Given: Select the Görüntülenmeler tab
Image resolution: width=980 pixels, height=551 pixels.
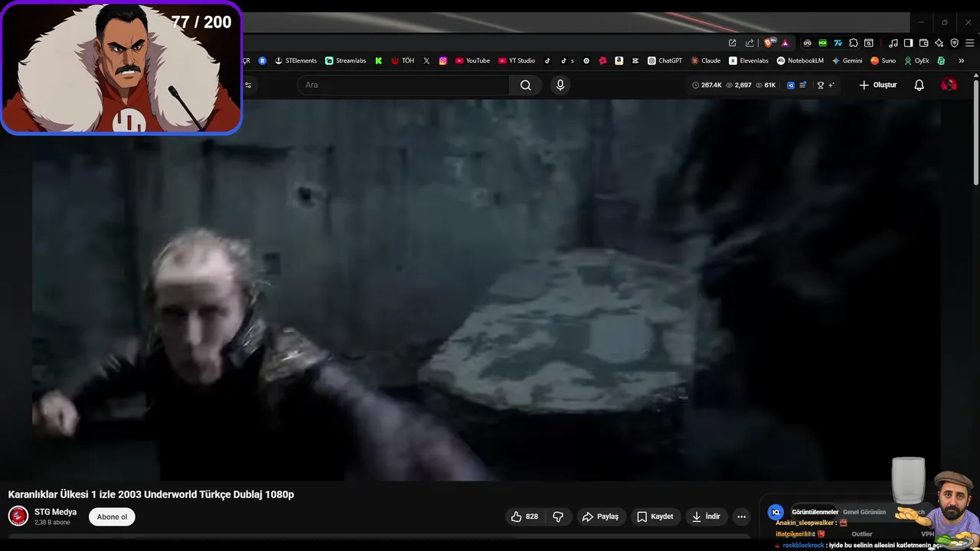Looking at the screenshot, I should pyautogui.click(x=815, y=512).
